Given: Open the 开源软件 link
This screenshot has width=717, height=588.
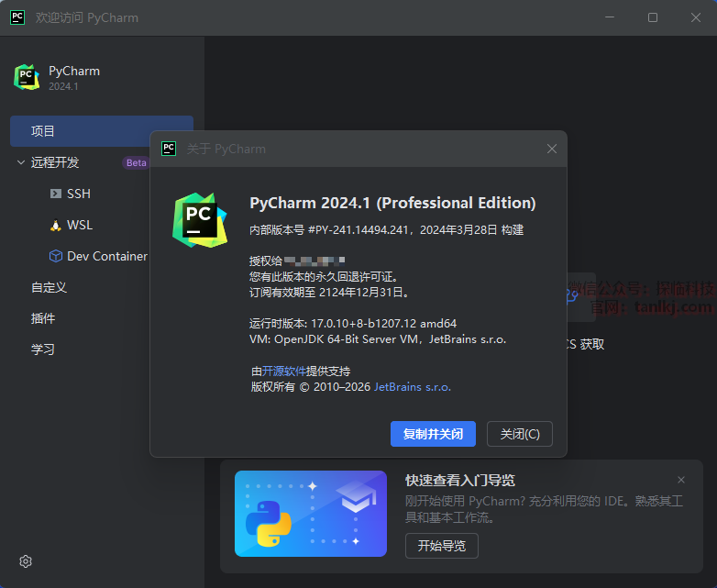Looking at the screenshot, I should click(284, 371).
